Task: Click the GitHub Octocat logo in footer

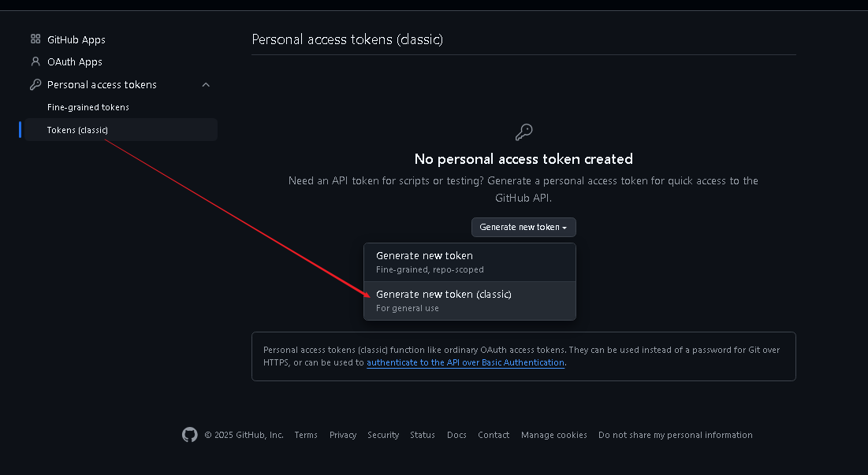Action: (x=190, y=435)
